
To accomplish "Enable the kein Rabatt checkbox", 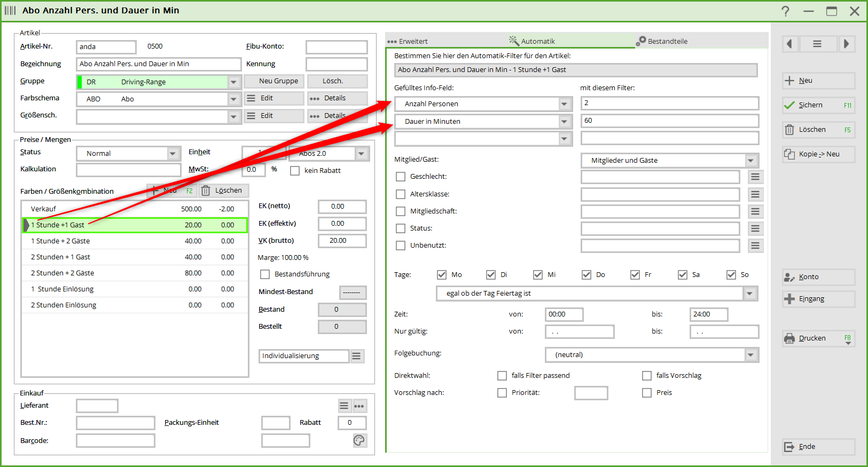I will tap(295, 171).
